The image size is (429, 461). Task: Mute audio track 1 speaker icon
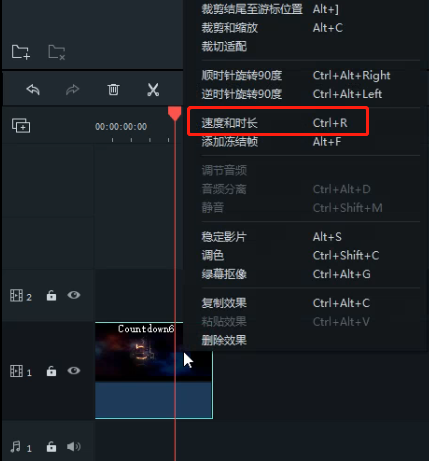[73, 446]
